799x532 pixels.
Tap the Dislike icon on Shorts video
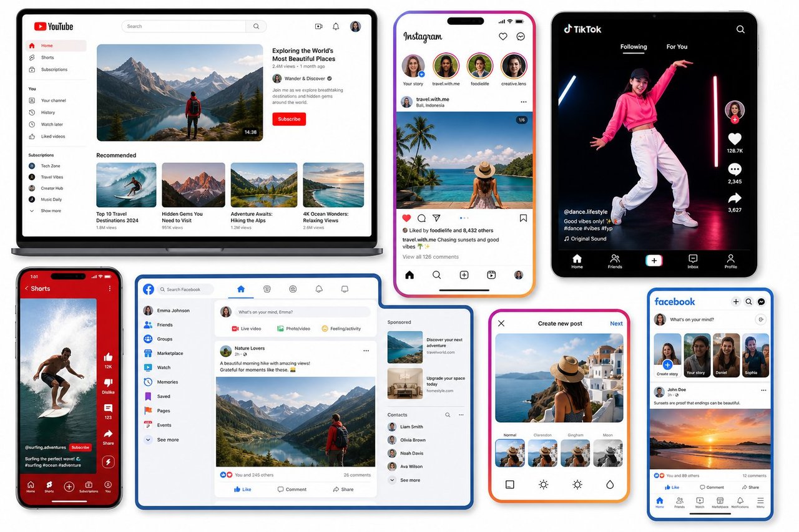pyautogui.click(x=108, y=383)
